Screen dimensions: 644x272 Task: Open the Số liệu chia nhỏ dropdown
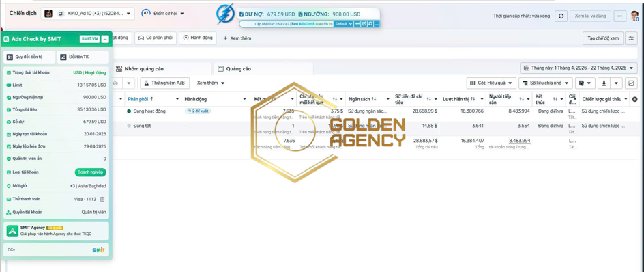[x=546, y=83]
